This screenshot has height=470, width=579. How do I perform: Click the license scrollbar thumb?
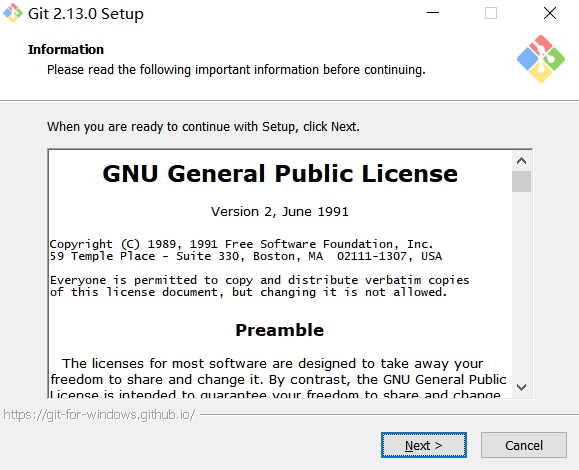pos(521,181)
